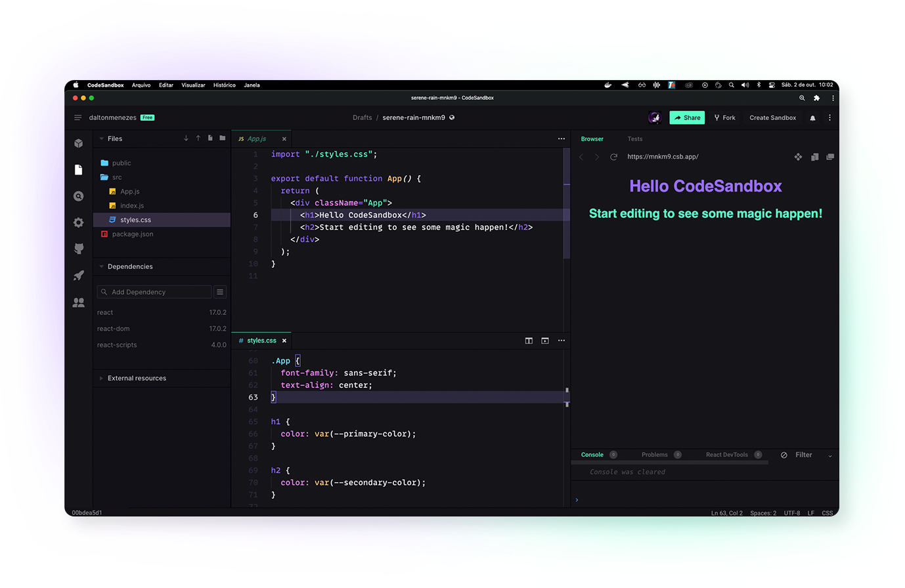The width and height of the screenshot is (905, 588).
Task: Open the vertical dots menu next to bell
Action: (x=829, y=118)
